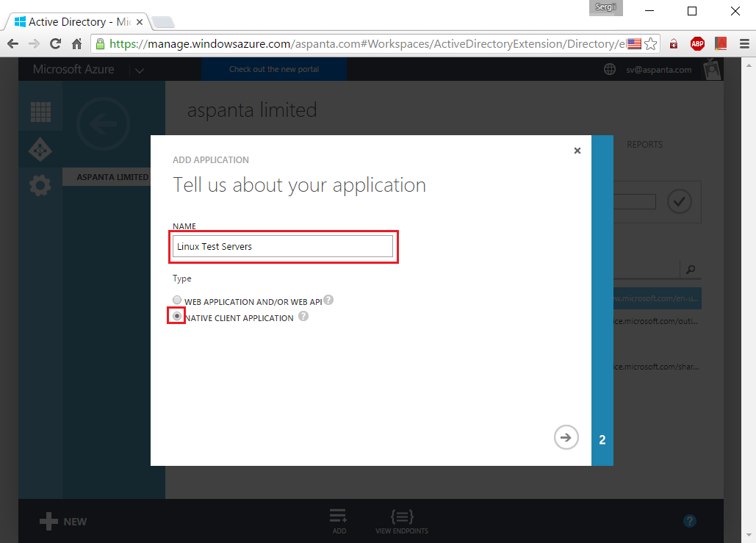756x543 pixels.
Task: Switch to the REPORTS tab
Action: click(644, 145)
